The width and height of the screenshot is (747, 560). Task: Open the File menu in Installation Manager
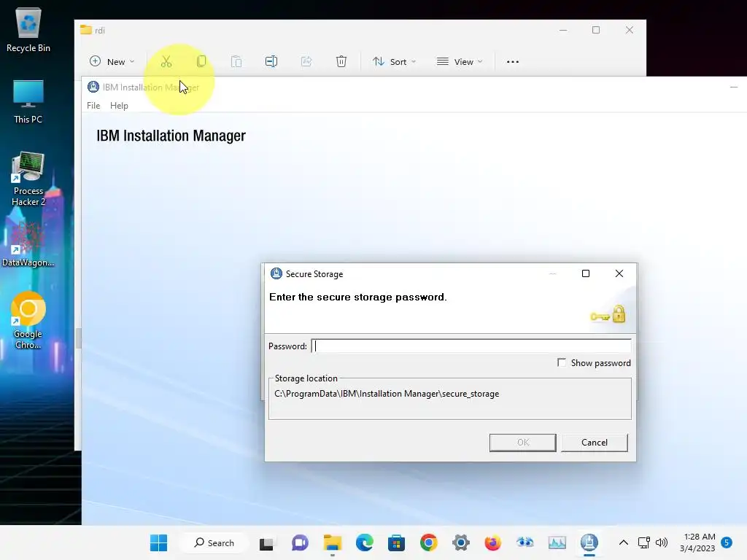tap(93, 105)
